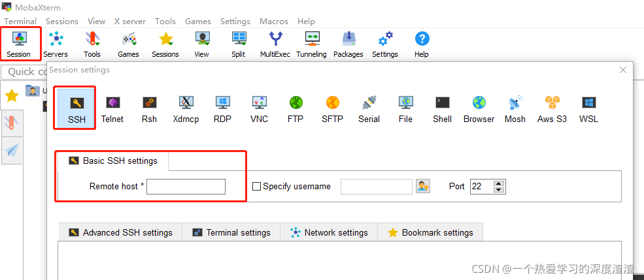Select the File session type
This screenshot has width=644, height=280.
pyautogui.click(x=405, y=109)
